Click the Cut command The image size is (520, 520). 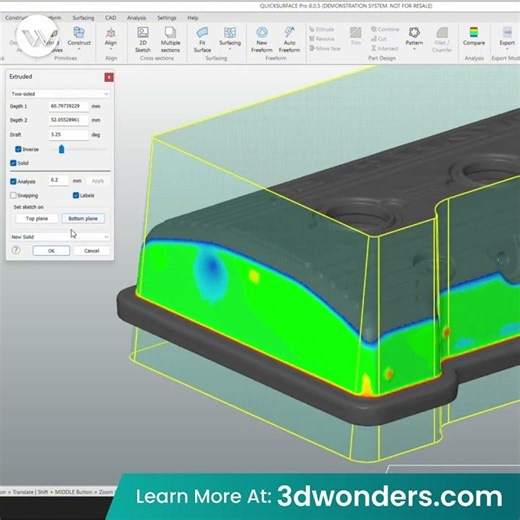[379, 39]
